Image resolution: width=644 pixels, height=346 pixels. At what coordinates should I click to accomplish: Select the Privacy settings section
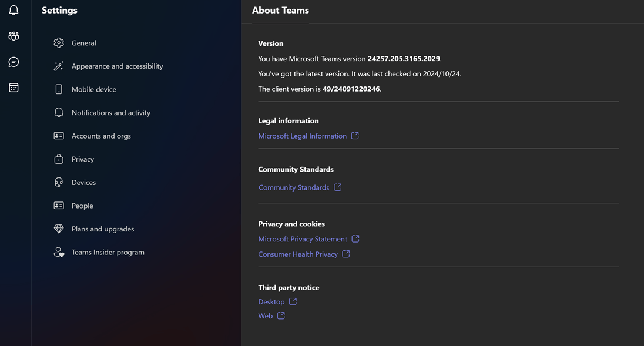pyautogui.click(x=82, y=159)
